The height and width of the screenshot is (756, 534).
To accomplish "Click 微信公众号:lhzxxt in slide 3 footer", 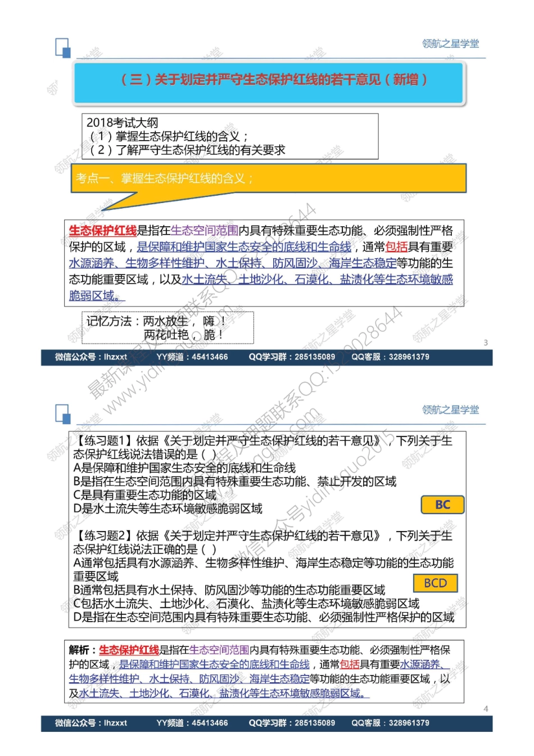I will (91, 357).
